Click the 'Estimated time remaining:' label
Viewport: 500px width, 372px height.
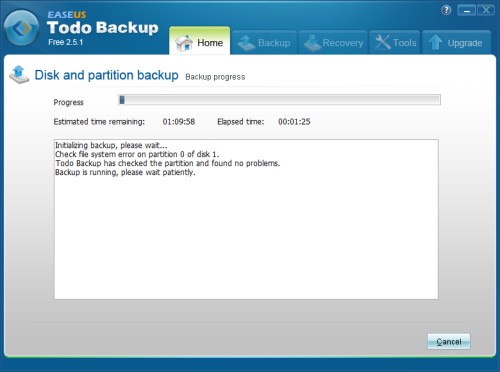pos(99,122)
